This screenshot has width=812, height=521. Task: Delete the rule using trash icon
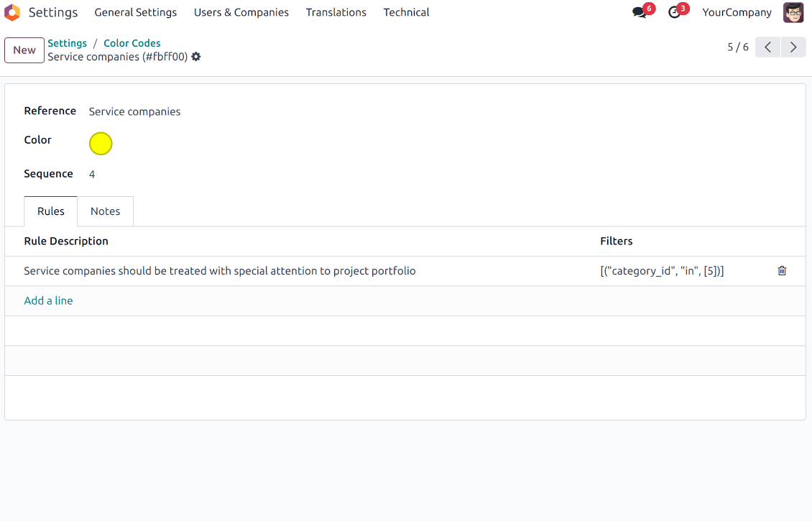[x=782, y=271]
